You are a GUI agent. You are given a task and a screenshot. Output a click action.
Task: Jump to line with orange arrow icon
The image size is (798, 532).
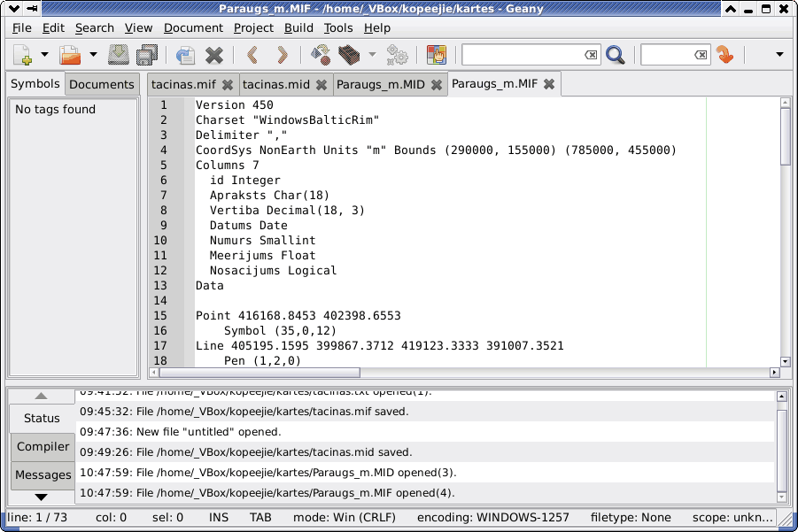point(724,55)
